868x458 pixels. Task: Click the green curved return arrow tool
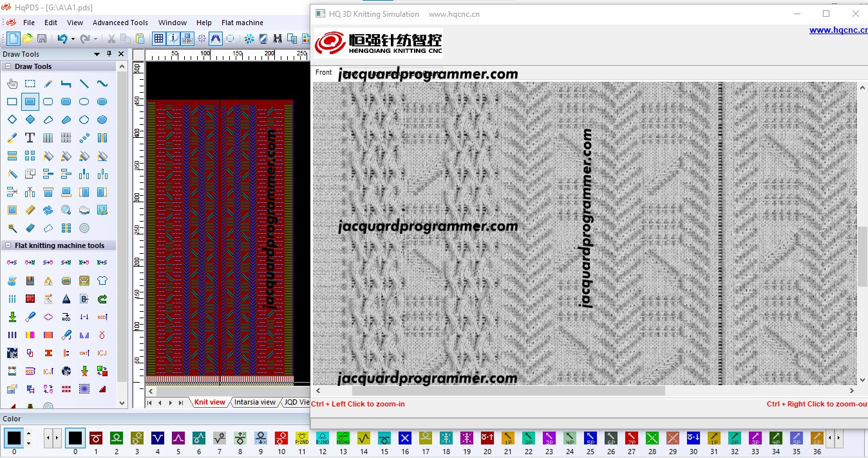(102, 299)
